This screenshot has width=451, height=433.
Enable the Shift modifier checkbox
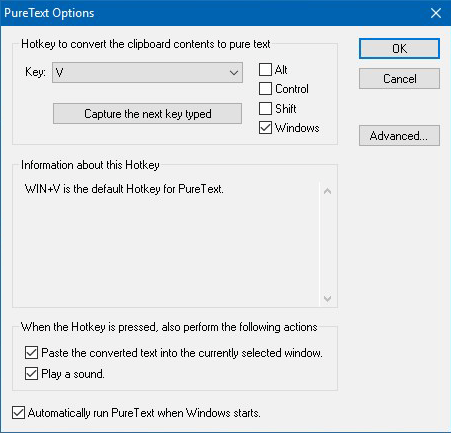pyautogui.click(x=265, y=108)
